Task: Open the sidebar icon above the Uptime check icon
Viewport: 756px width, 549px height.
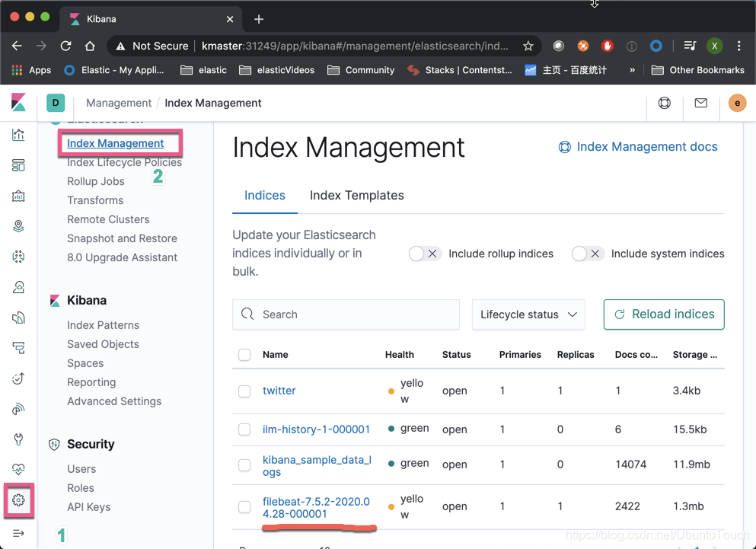Action: point(18,348)
